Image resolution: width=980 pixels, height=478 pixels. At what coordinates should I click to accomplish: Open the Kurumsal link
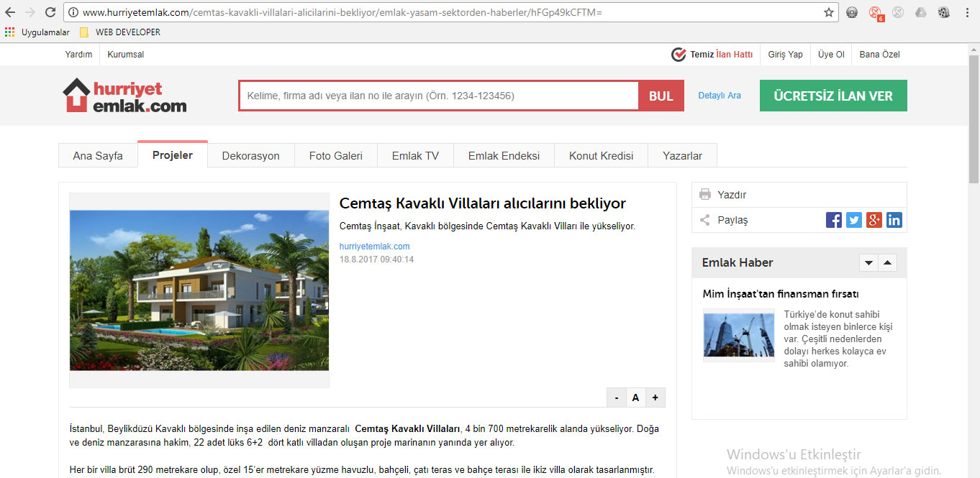pyautogui.click(x=126, y=55)
